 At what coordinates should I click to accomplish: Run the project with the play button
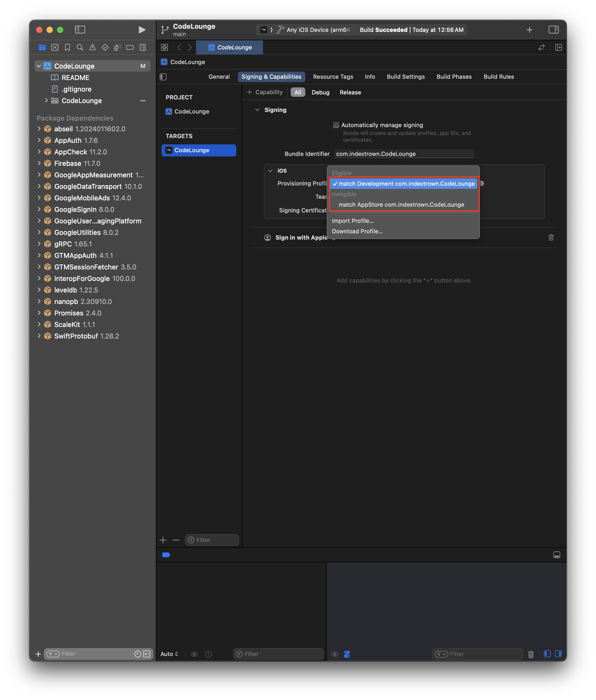[x=142, y=30]
